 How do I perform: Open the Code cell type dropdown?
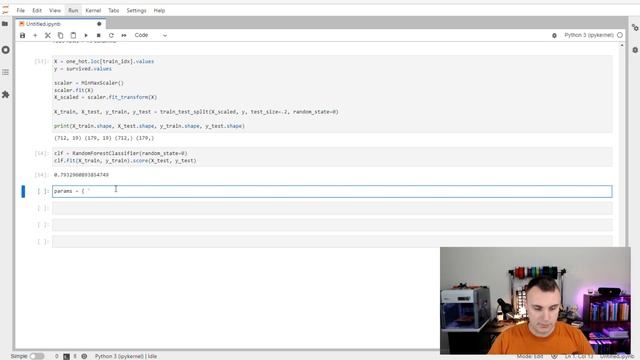[x=151, y=36]
